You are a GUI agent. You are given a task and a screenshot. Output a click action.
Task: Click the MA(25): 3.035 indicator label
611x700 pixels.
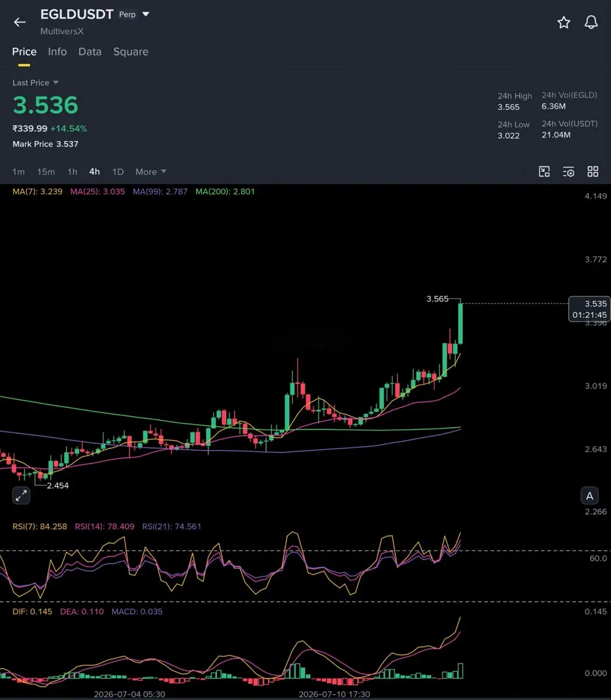(97, 191)
